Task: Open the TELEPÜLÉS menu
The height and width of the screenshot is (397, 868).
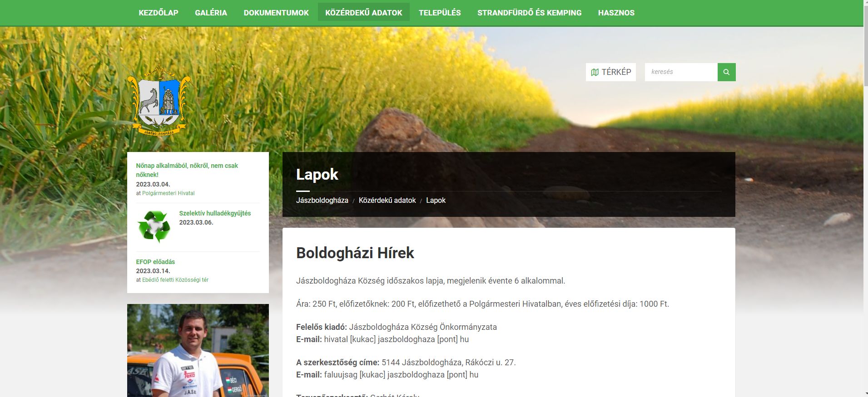Action: (440, 13)
